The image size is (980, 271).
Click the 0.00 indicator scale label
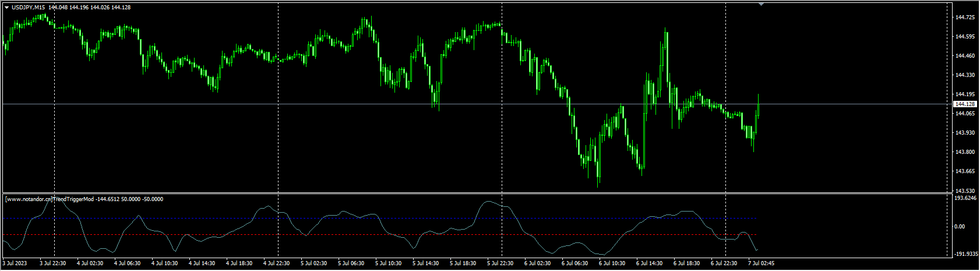point(960,227)
